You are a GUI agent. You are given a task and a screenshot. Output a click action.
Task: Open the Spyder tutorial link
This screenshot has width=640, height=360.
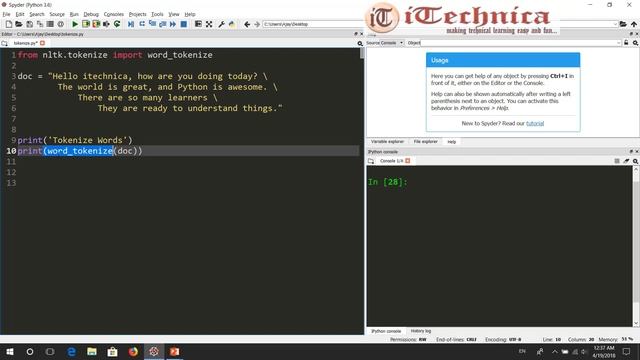click(535, 123)
